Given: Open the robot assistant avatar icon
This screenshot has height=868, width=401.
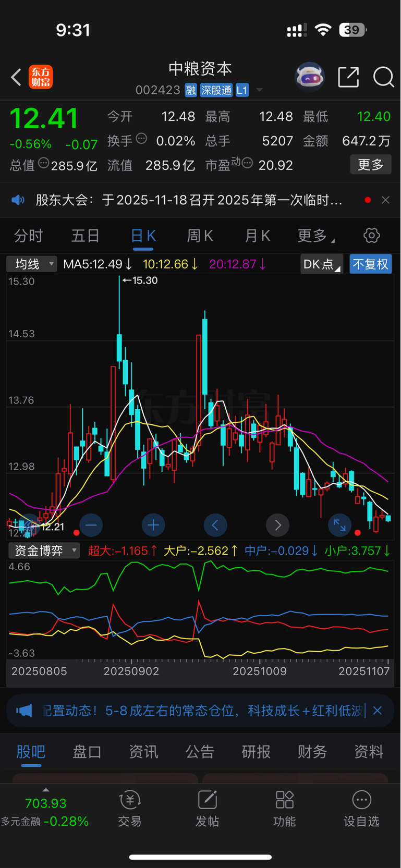Looking at the screenshot, I should point(310,77).
